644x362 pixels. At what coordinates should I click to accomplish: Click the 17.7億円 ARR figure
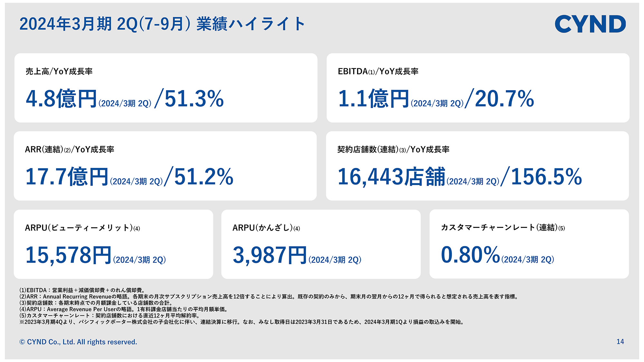point(67,177)
